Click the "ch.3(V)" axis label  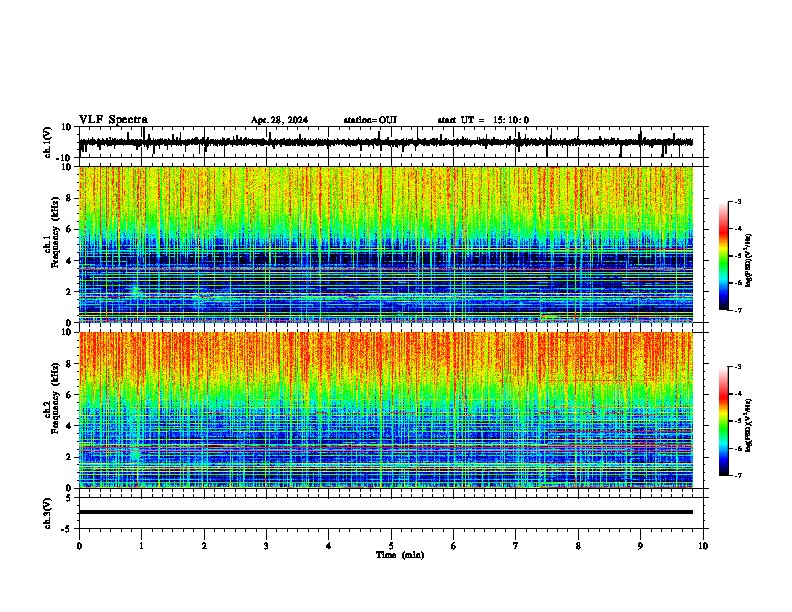coord(48,513)
